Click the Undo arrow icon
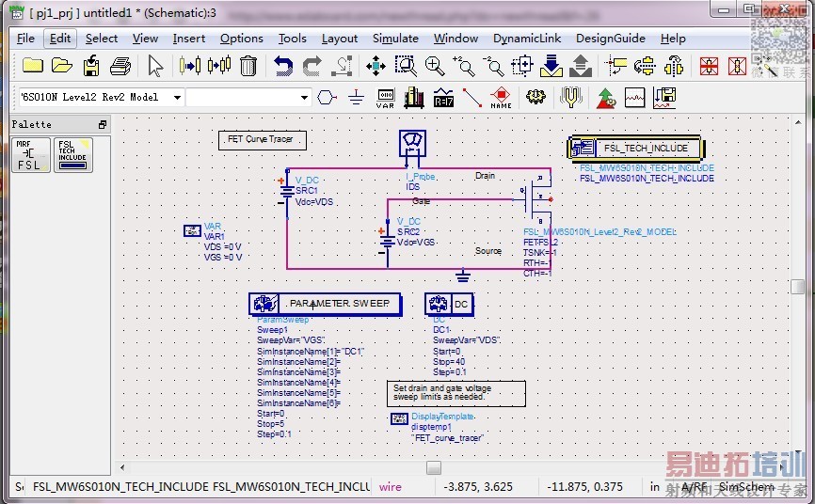 [x=283, y=66]
